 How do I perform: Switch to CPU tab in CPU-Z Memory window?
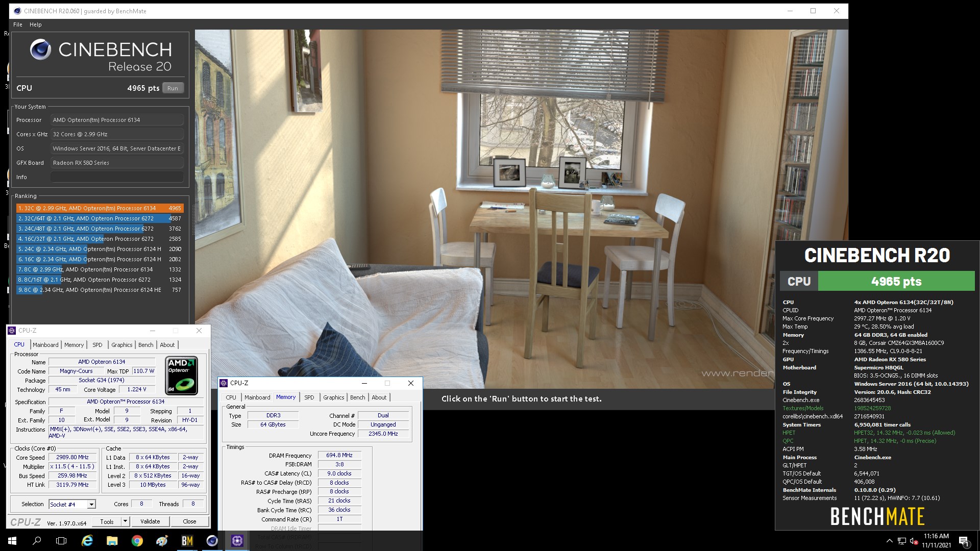tap(231, 397)
